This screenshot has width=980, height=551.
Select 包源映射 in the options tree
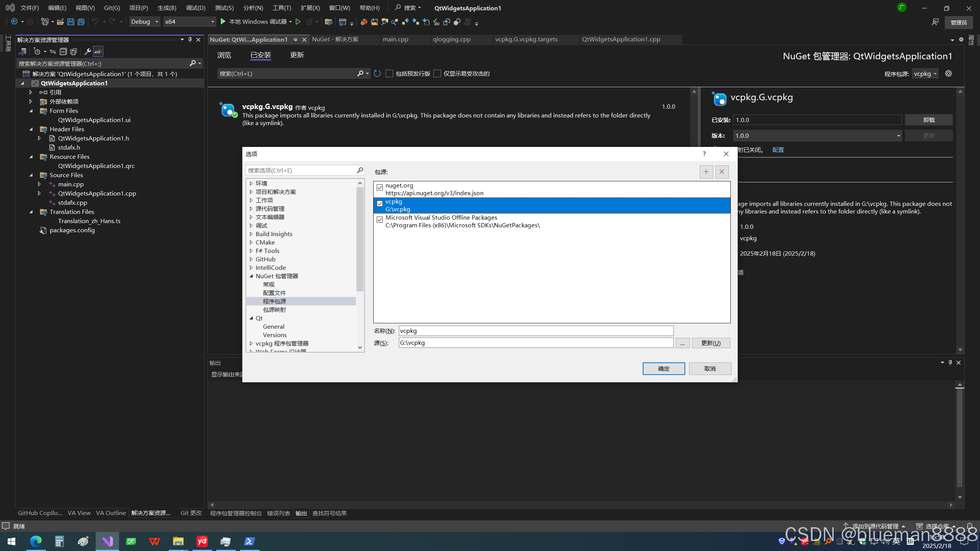(x=274, y=310)
